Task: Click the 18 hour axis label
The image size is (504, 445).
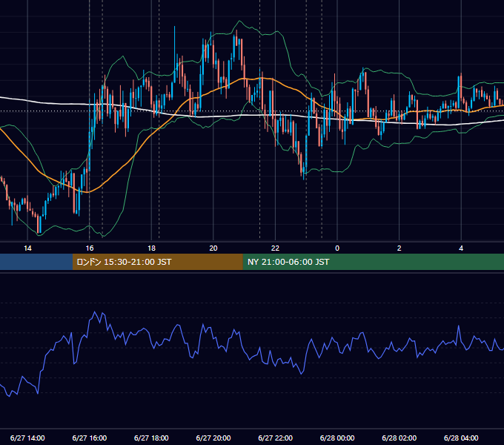Action: [x=151, y=248]
